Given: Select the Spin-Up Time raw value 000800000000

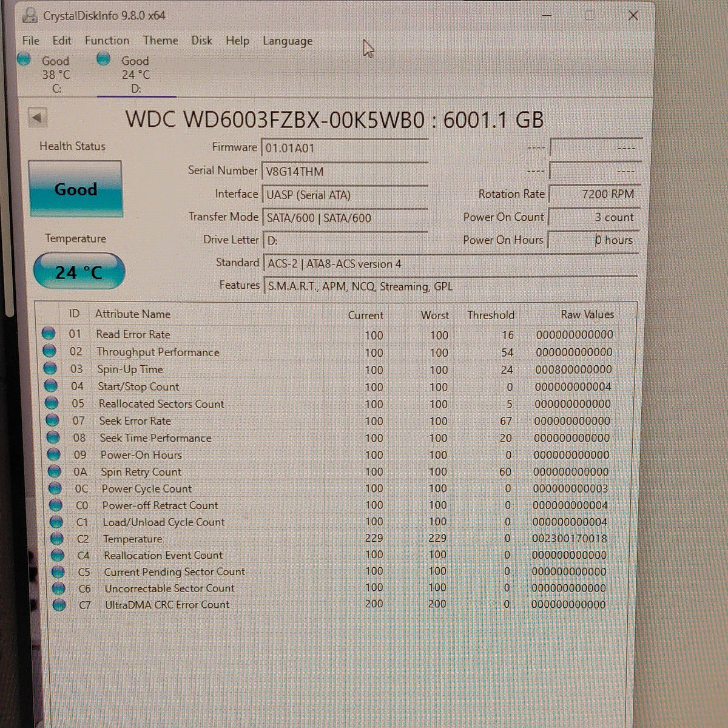Looking at the screenshot, I should tap(573, 369).
